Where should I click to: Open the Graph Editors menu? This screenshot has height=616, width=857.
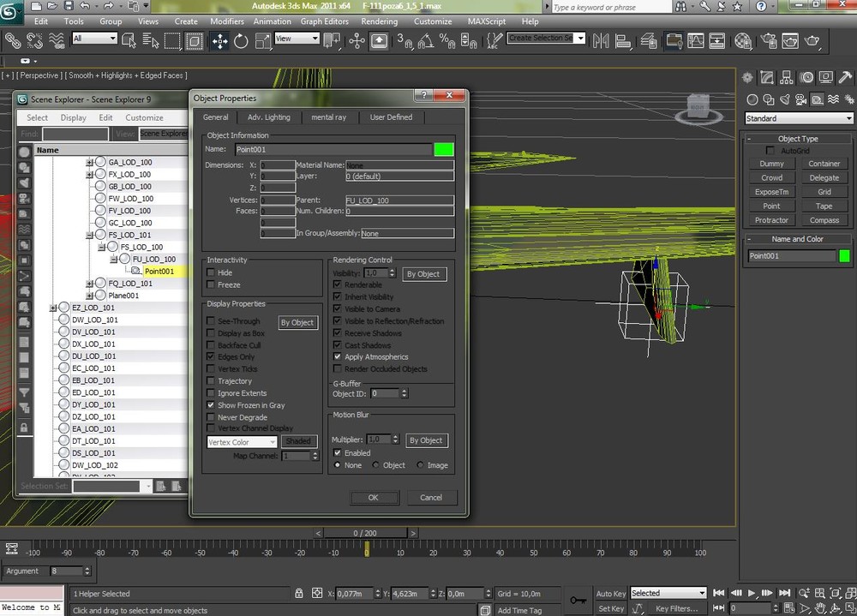point(324,21)
